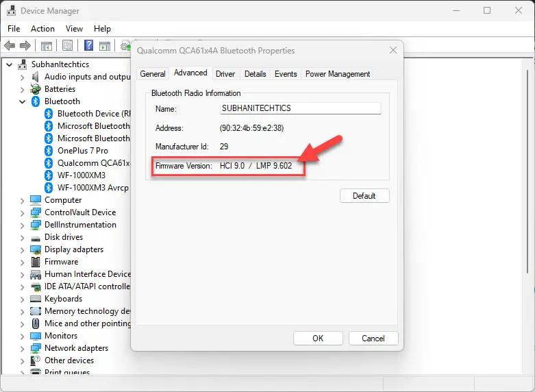Collapse the SubhanItechtics root node
535x392 pixels.
coord(10,64)
